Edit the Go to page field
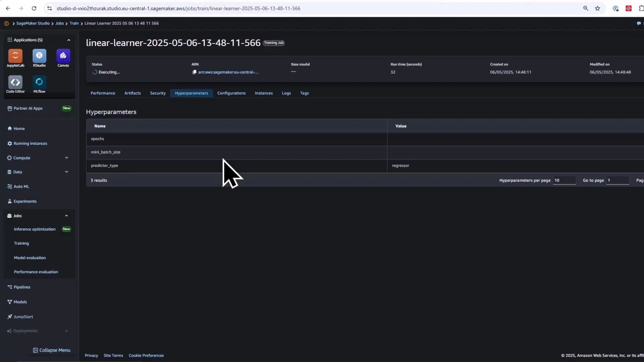The image size is (644, 362). tap(618, 180)
